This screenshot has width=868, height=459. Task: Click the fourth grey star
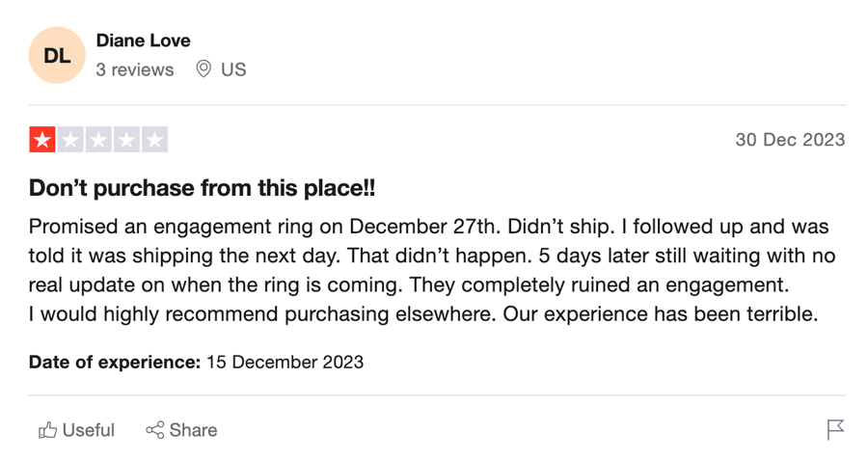point(126,140)
